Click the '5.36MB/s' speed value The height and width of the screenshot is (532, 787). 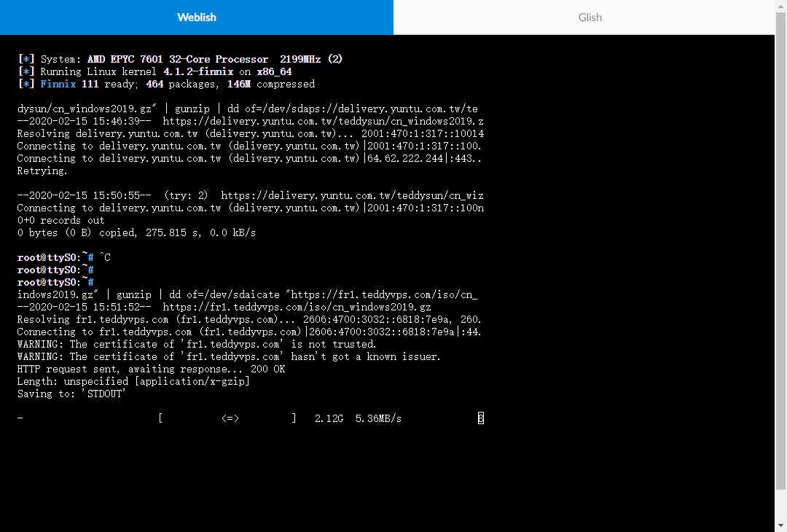click(378, 418)
